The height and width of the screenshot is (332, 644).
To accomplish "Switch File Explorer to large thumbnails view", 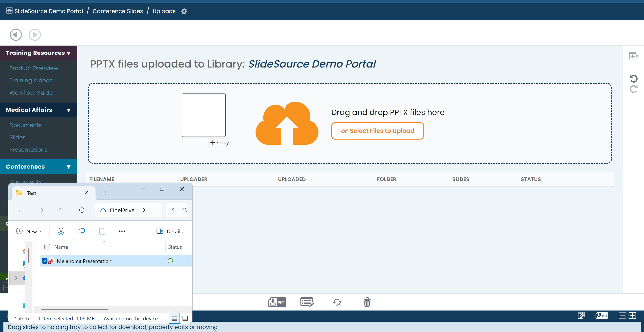I will tap(185, 318).
